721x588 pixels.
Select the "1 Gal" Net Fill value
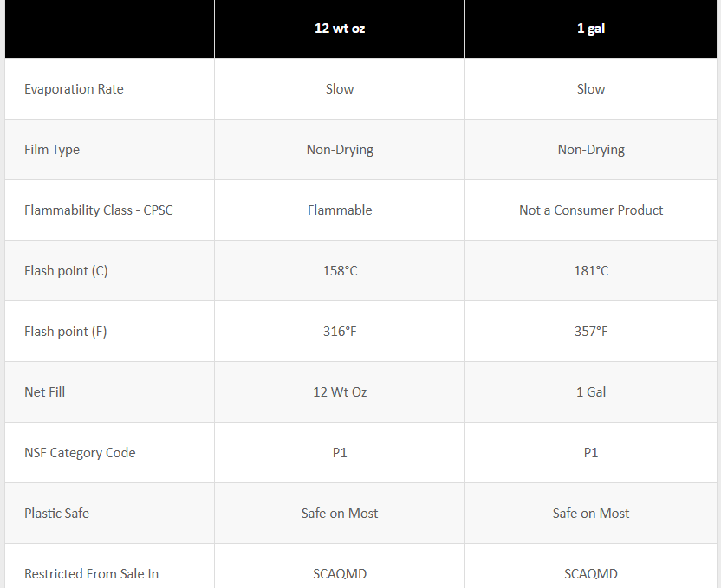591,392
